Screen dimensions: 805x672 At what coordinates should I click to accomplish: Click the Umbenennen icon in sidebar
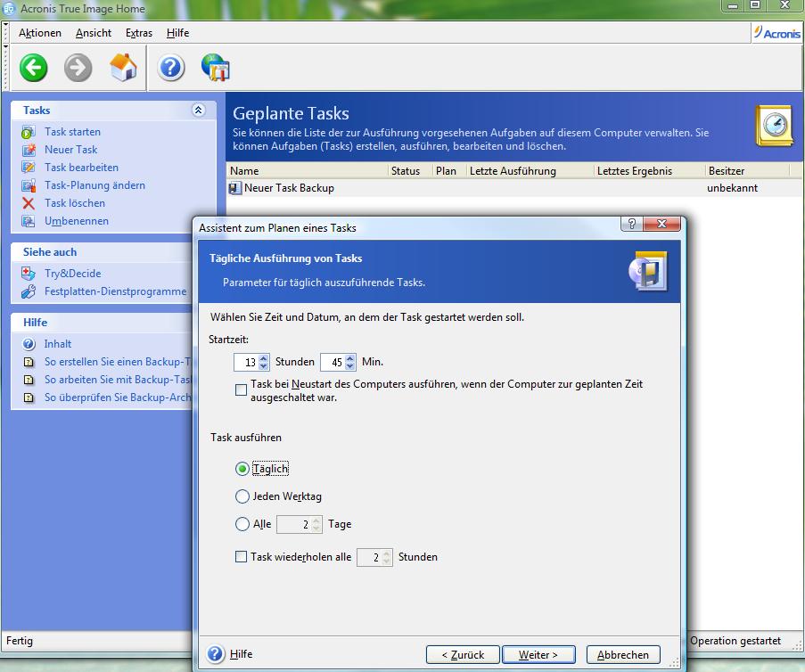pyautogui.click(x=29, y=221)
